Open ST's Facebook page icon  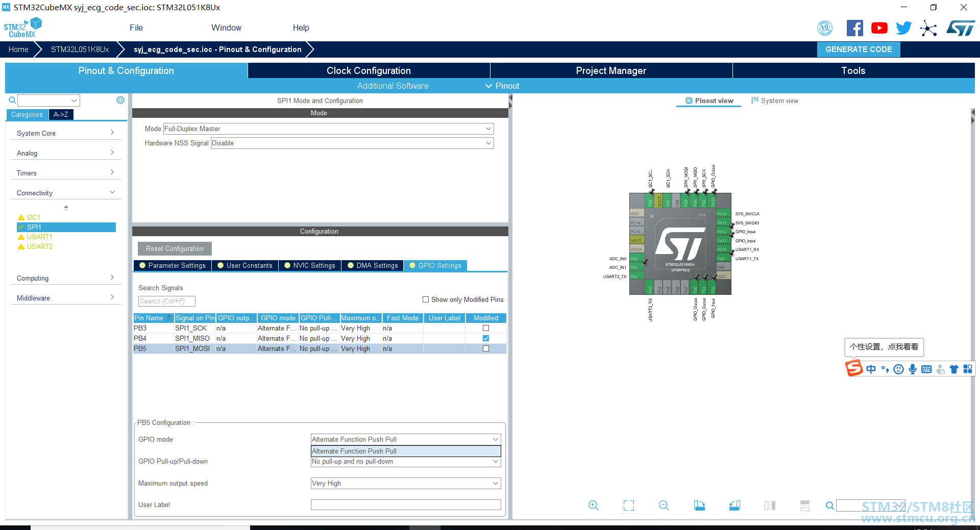[x=854, y=28]
